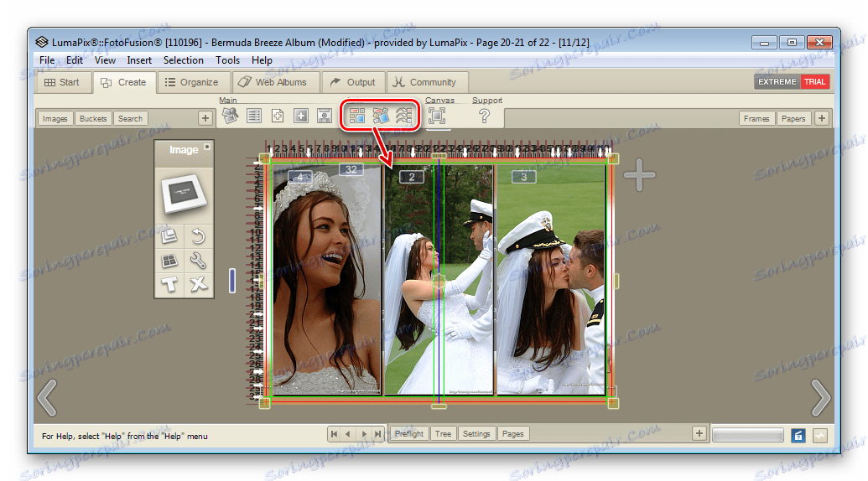The image size is (868, 481).
Task: Expand right panel with plus beside Papers
Action: click(822, 118)
